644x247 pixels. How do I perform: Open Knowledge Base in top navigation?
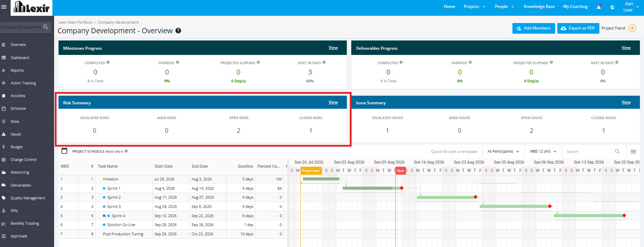539,7
